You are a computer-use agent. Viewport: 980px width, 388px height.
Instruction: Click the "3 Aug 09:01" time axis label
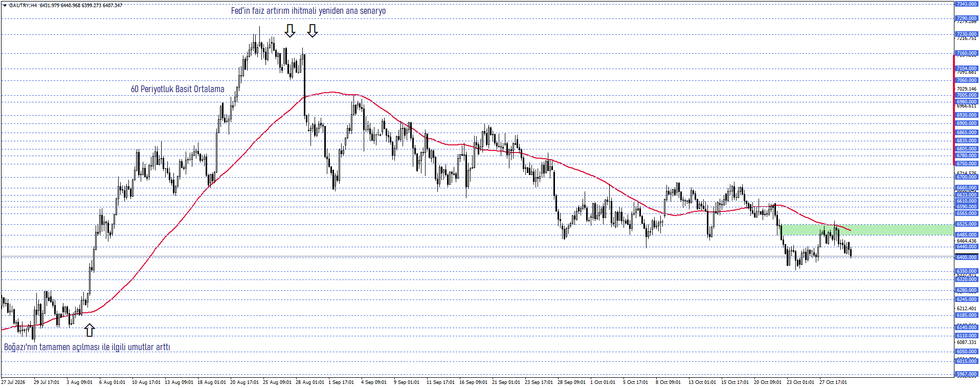click(x=79, y=382)
